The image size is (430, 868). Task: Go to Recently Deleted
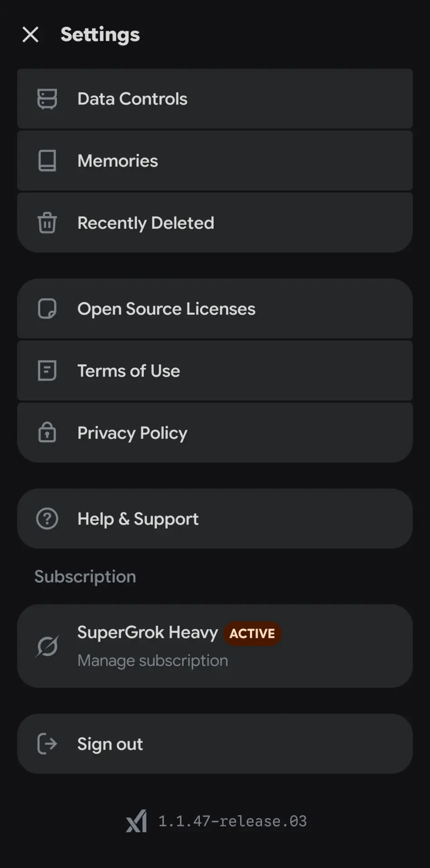pos(215,222)
